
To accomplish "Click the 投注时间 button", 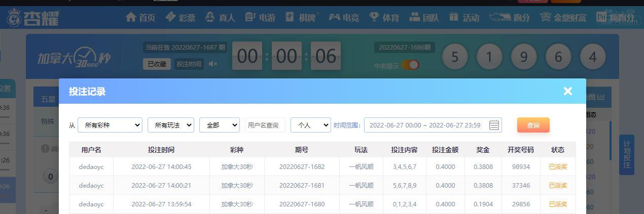I will (x=189, y=64).
